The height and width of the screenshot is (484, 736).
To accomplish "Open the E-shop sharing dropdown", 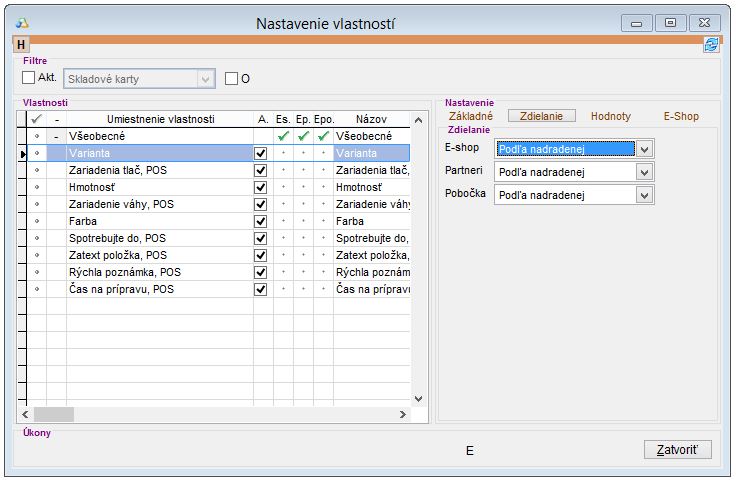I will pos(645,149).
